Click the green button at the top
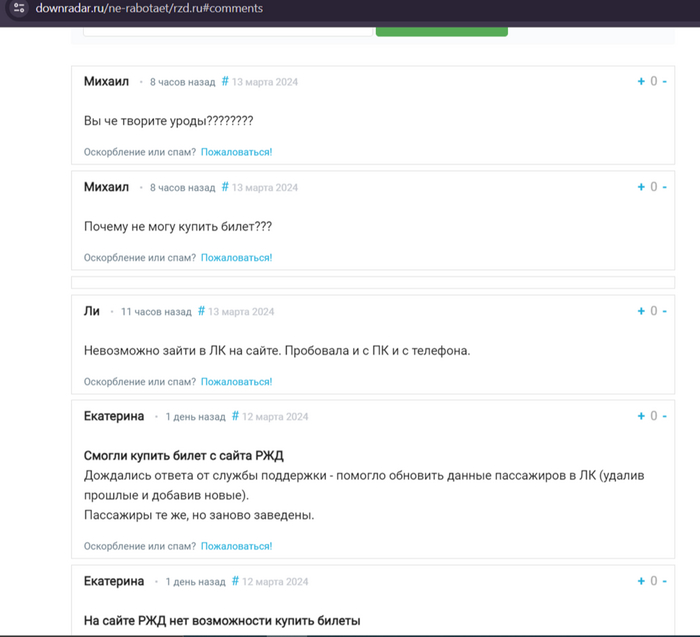700x637 pixels. click(441, 30)
